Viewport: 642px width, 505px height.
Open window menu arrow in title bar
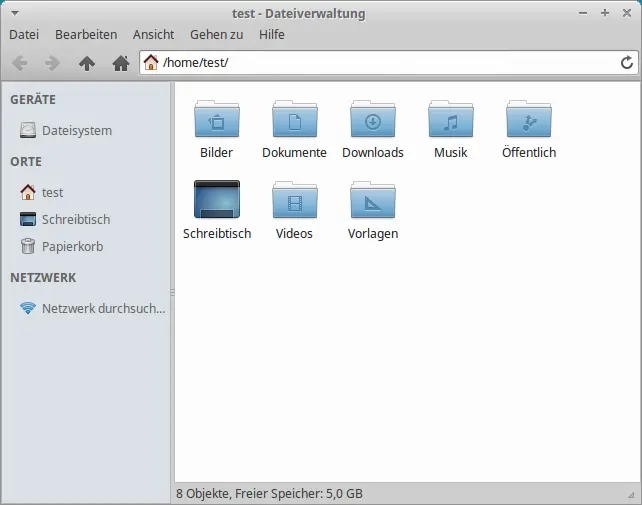coord(14,13)
